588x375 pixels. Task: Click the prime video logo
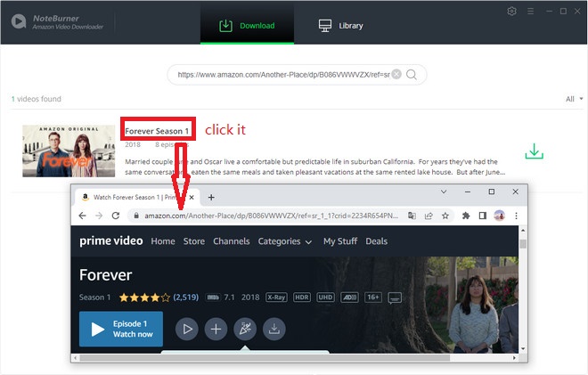click(x=111, y=240)
